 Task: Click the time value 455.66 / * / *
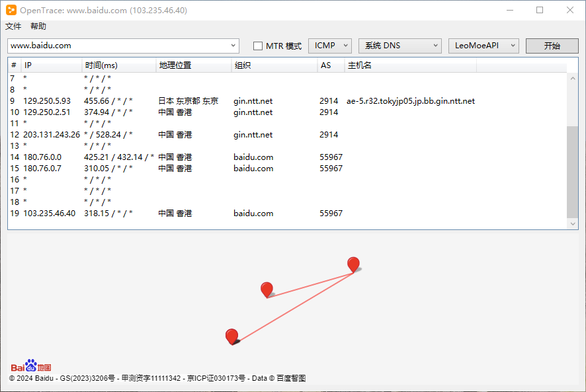pos(108,101)
